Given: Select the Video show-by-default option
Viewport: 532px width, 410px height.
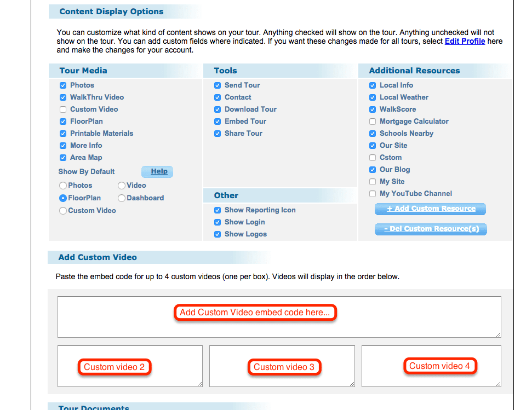Looking at the screenshot, I should tap(122, 186).
